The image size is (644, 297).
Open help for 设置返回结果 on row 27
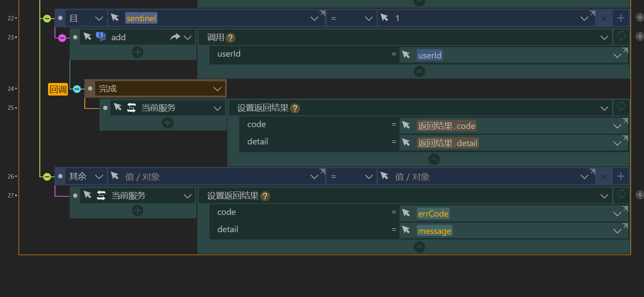(x=265, y=196)
